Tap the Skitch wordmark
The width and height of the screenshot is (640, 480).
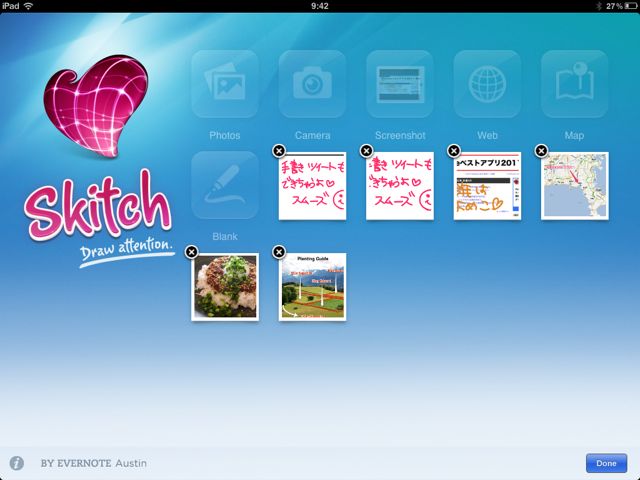point(98,206)
